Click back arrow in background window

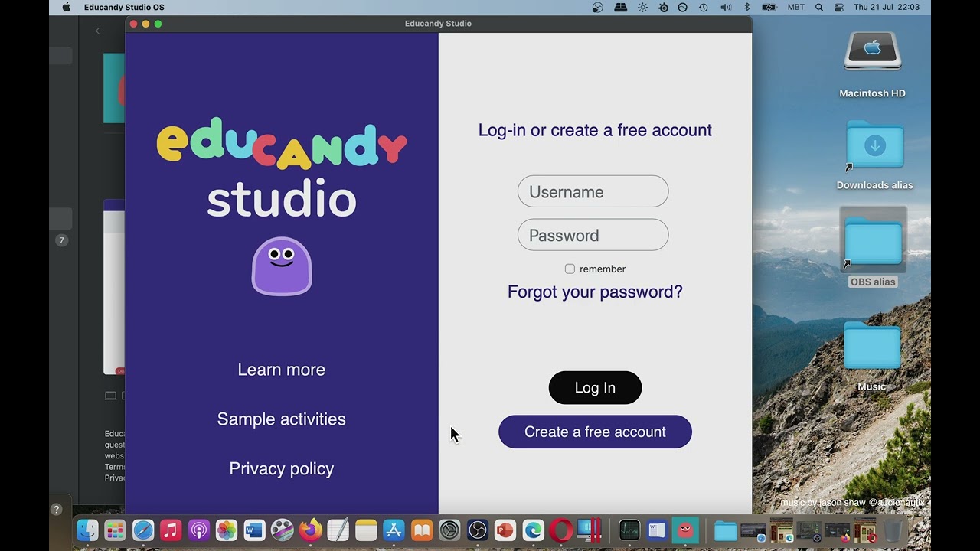(97, 31)
